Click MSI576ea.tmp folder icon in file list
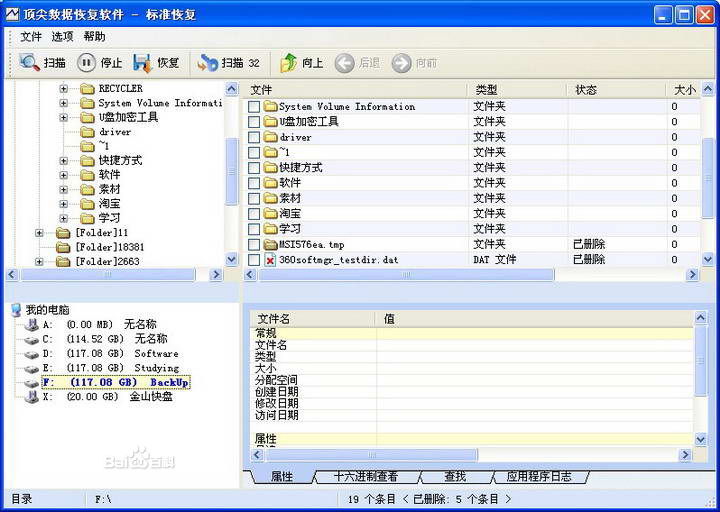Screen dimensions: 720x512 click(x=271, y=244)
